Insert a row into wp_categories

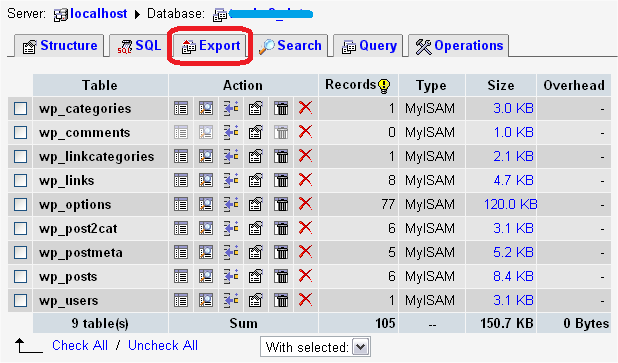(231, 108)
